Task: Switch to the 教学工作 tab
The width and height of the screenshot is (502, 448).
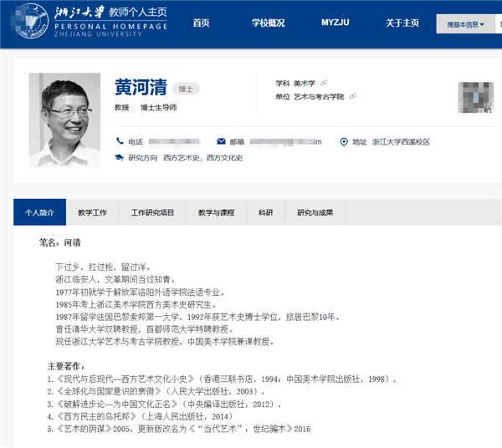Action: pos(93,212)
